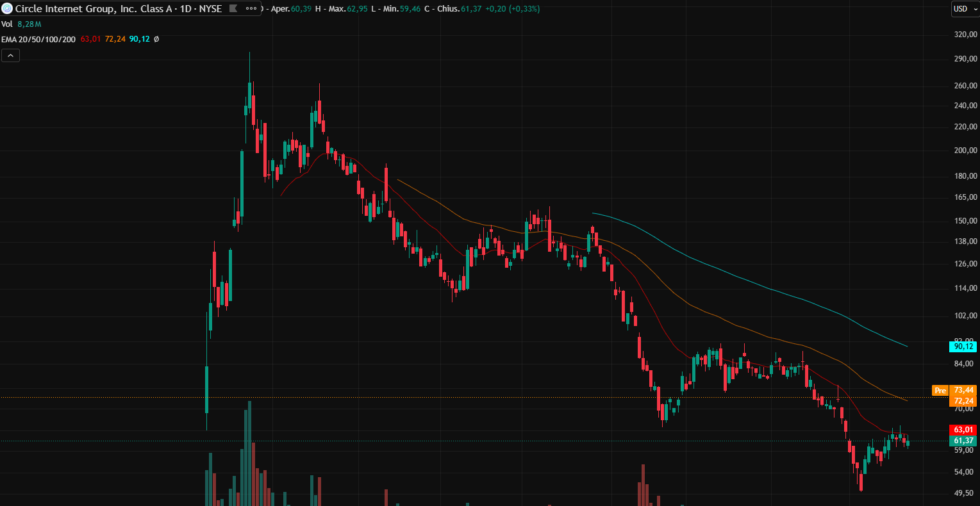Click the 200,00 price axis label

point(965,151)
